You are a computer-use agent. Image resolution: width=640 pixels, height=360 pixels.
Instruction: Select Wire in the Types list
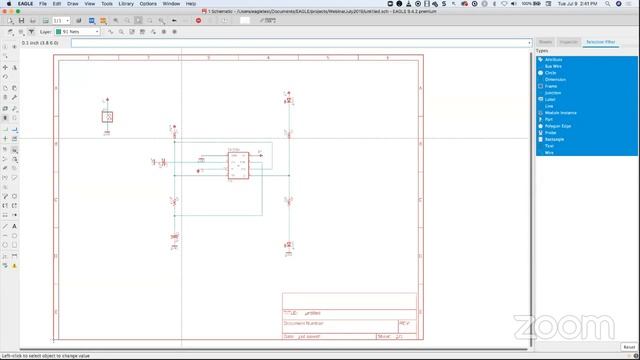[587, 153]
